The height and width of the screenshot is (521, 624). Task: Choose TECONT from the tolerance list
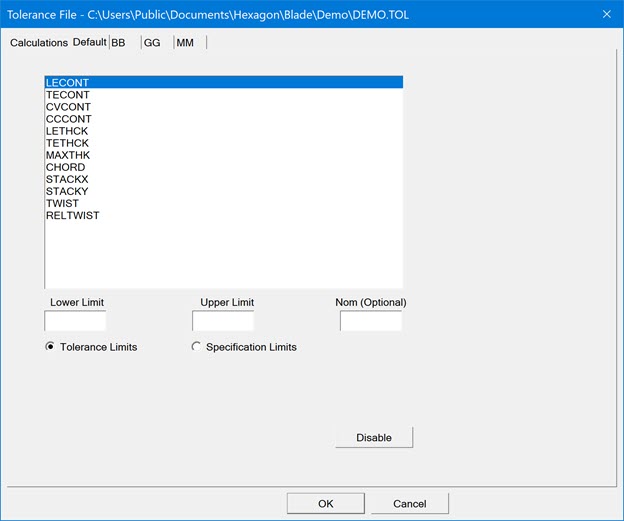click(68, 95)
